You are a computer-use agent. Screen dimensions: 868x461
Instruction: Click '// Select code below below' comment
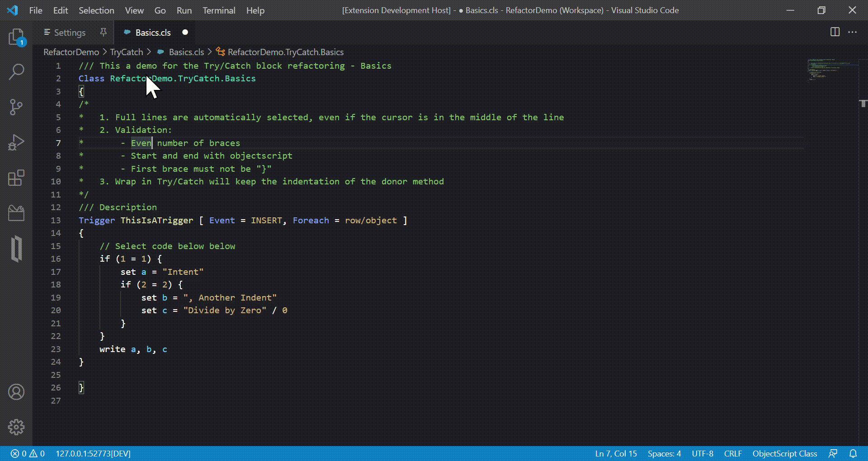[x=167, y=246]
